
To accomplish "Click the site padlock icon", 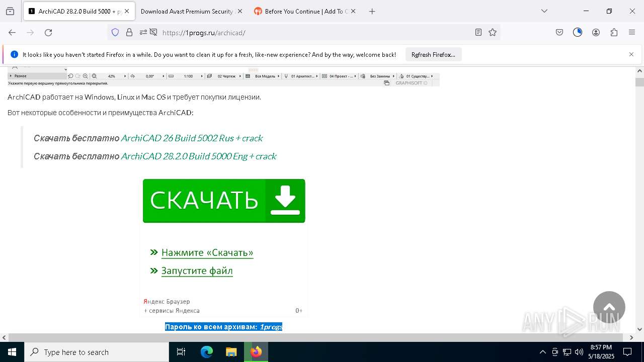I will point(129,32).
